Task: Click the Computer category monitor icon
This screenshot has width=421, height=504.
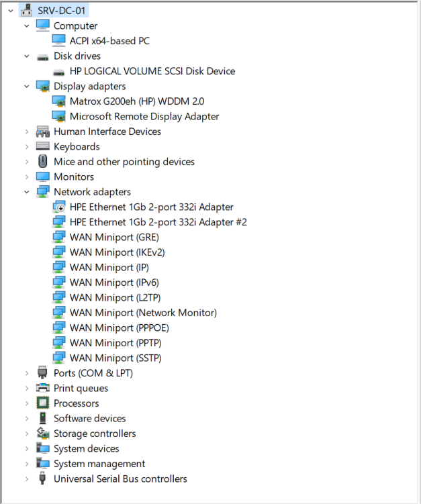Action: point(42,26)
